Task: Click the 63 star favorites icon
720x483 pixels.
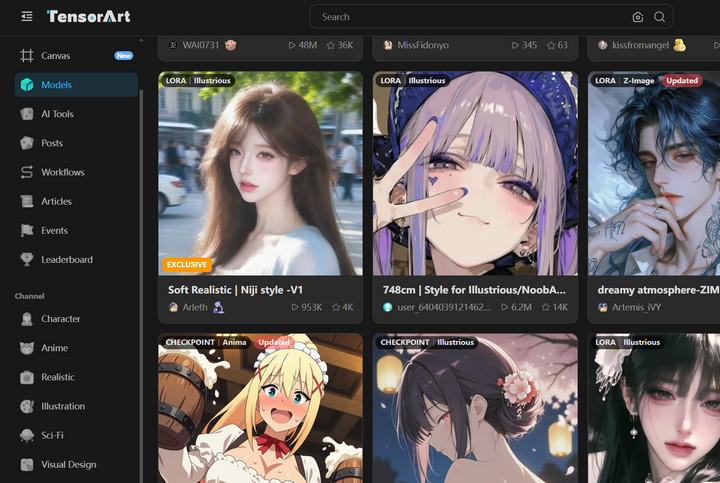Action: [x=551, y=45]
